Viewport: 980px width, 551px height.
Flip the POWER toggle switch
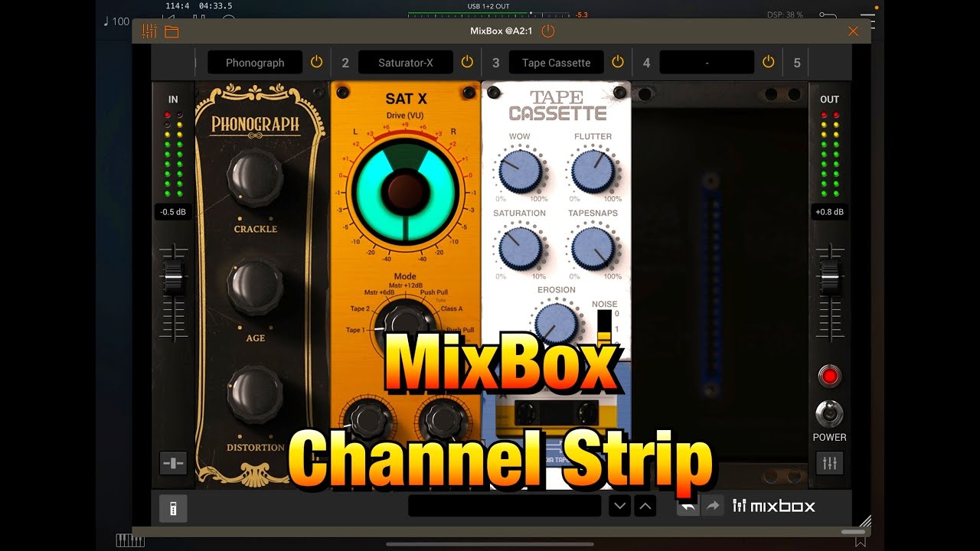click(x=829, y=414)
